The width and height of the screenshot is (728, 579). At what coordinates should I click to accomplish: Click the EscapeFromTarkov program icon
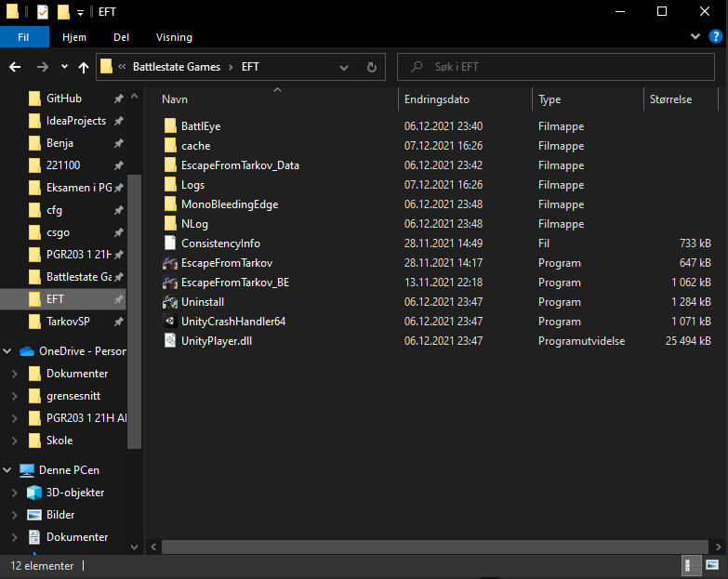click(x=170, y=263)
